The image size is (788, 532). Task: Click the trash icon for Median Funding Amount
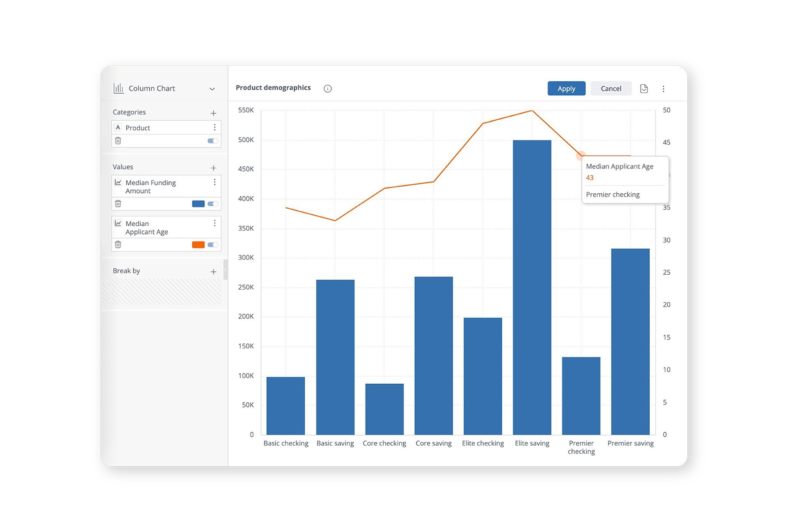coord(118,203)
